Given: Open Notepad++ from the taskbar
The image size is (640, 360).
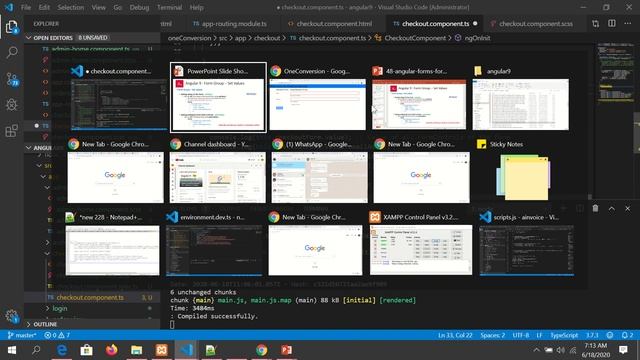Looking at the screenshot, I should 211,350.
